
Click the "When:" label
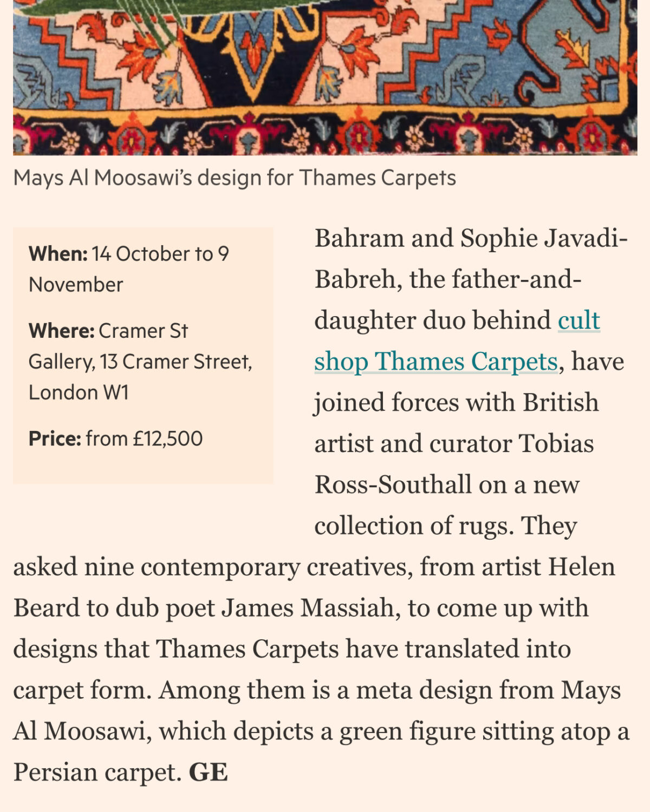(58, 254)
